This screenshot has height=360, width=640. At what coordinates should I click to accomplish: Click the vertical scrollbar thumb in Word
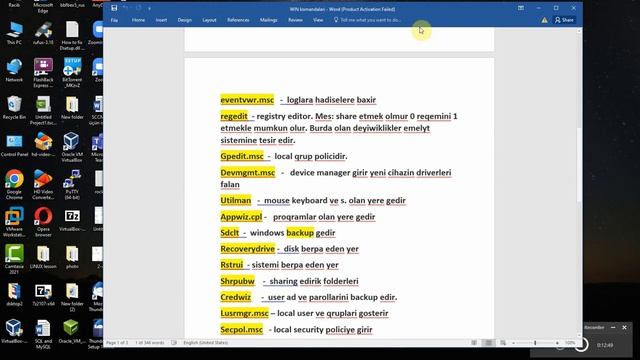point(579,165)
